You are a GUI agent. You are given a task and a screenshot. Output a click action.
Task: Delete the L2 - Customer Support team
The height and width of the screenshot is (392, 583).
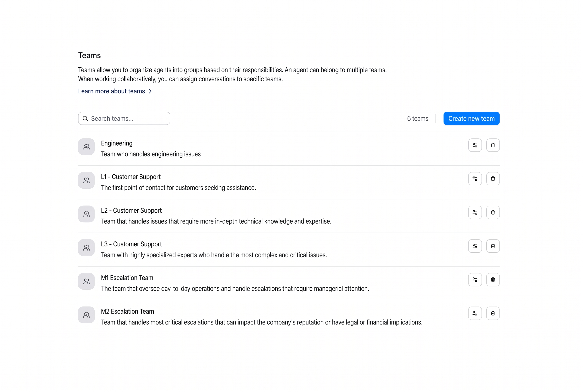pos(493,212)
